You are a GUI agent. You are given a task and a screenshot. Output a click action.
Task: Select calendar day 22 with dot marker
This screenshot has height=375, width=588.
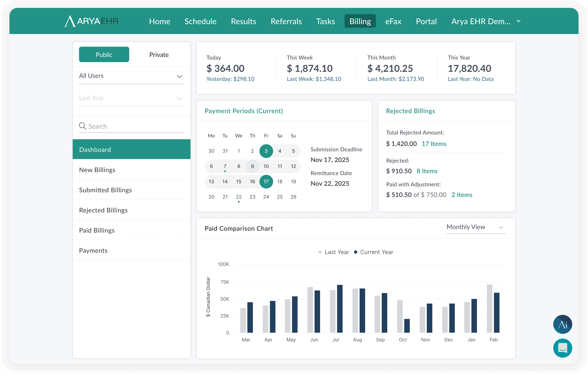coord(238,197)
